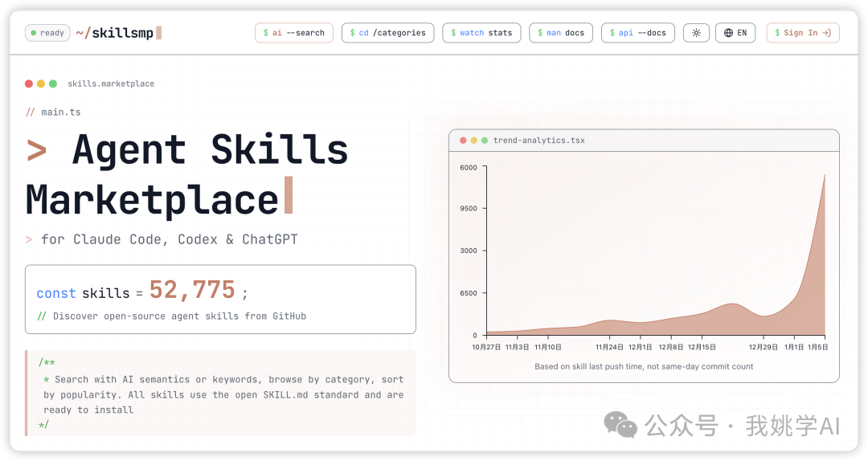Click yellow dot in trend-analytics.tsx header
868x461 pixels.
473,141
